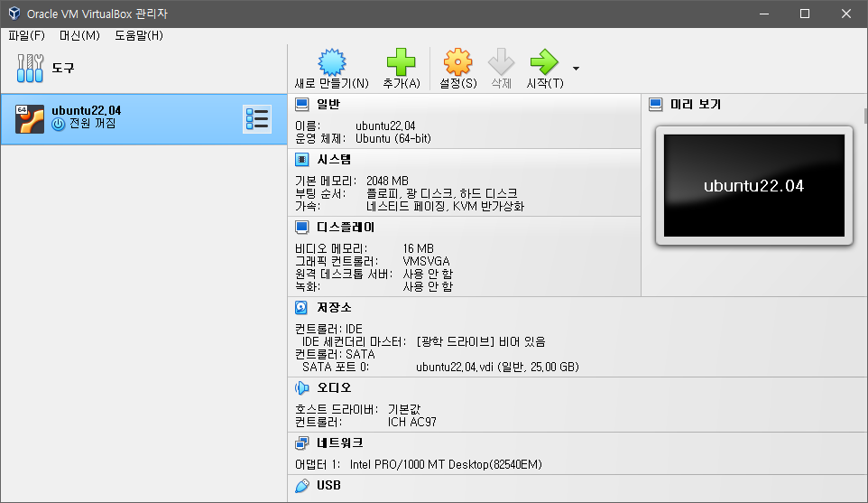Click the ubuntu22.04 OS icon in list
This screenshot has width=868, height=503.
pyautogui.click(x=30, y=119)
